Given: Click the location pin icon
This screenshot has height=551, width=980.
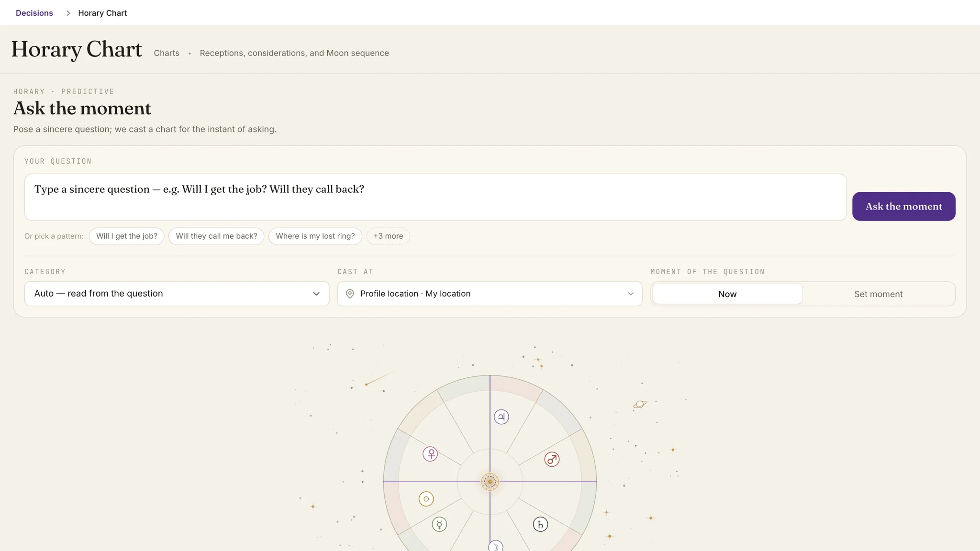Looking at the screenshot, I should coord(350,294).
